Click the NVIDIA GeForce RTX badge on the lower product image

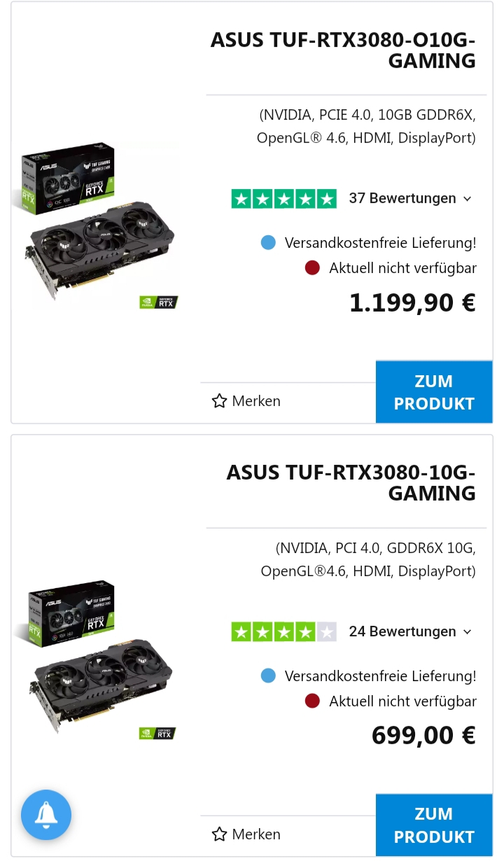click(157, 733)
